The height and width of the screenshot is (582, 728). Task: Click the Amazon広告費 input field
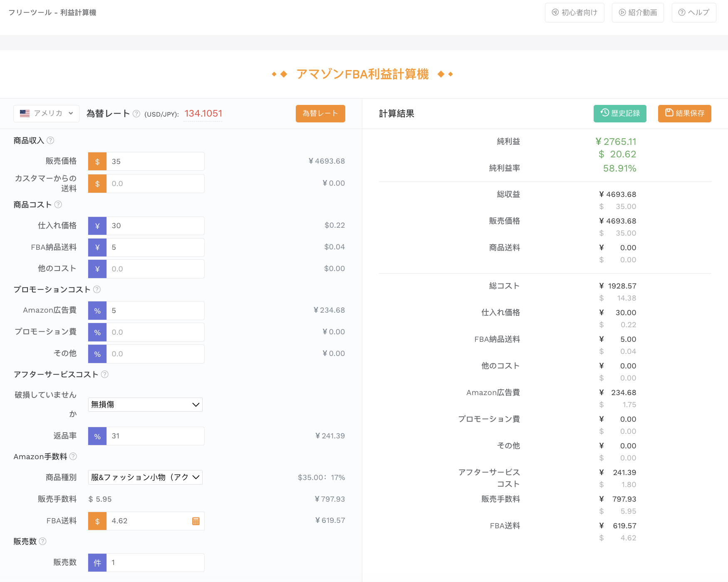[155, 311]
